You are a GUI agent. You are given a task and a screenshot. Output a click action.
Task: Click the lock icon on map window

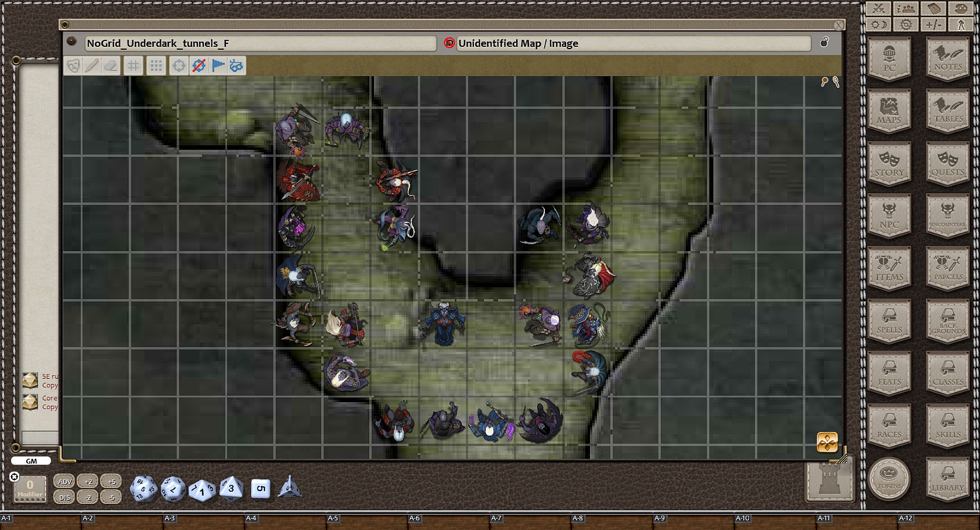pyautogui.click(x=824, y=42)
